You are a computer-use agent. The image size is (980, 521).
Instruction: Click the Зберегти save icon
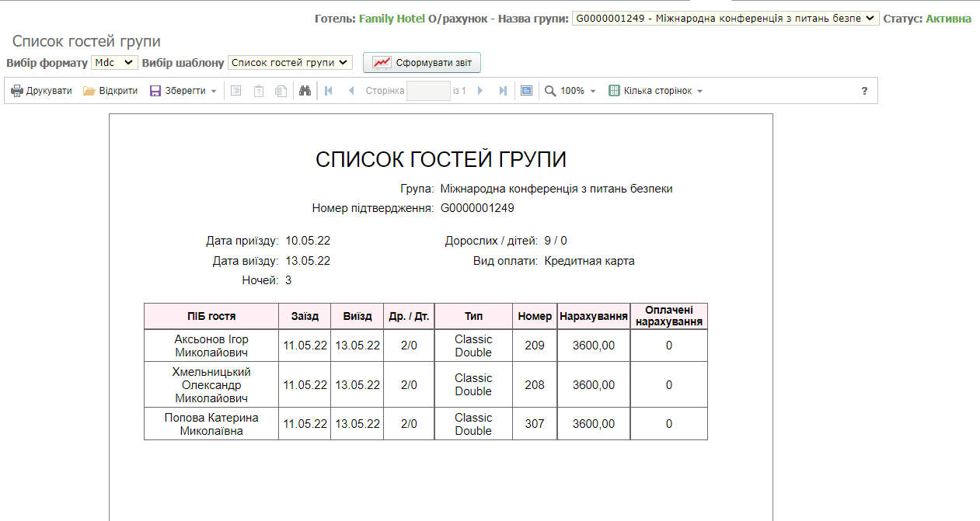click(155, 91)
